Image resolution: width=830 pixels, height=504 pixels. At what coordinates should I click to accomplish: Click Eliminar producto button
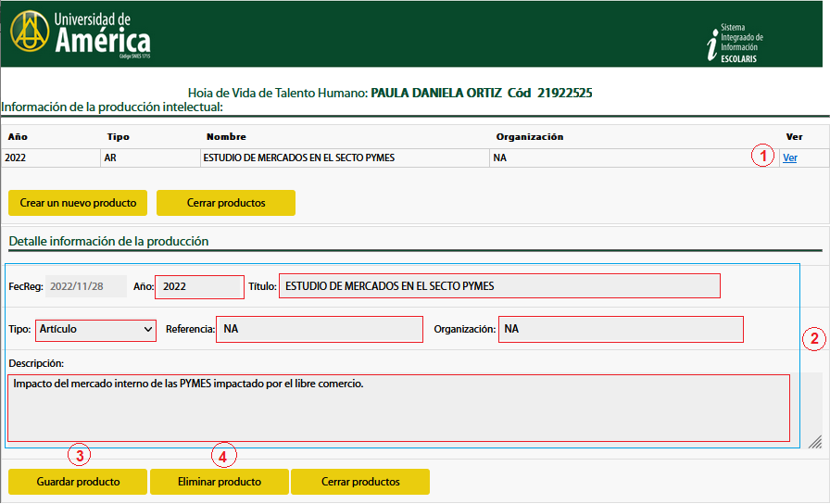tap(220, 482)
